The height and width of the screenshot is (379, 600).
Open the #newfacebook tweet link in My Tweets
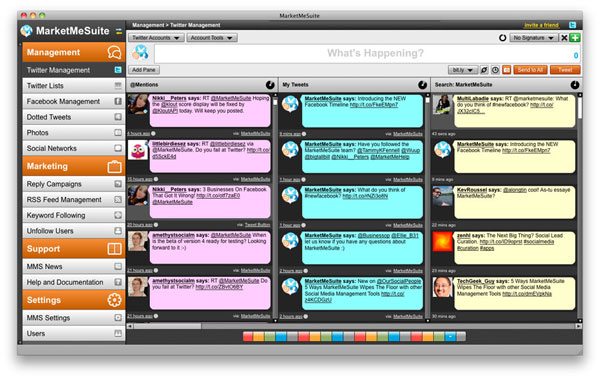[365, 196]
